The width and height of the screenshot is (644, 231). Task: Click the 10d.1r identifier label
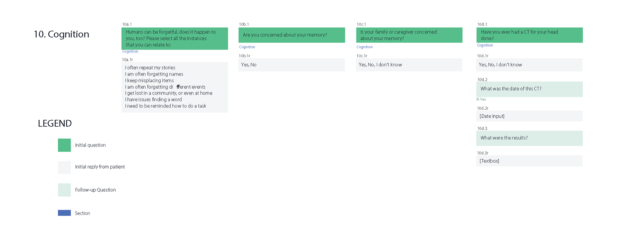coord(483,56)
